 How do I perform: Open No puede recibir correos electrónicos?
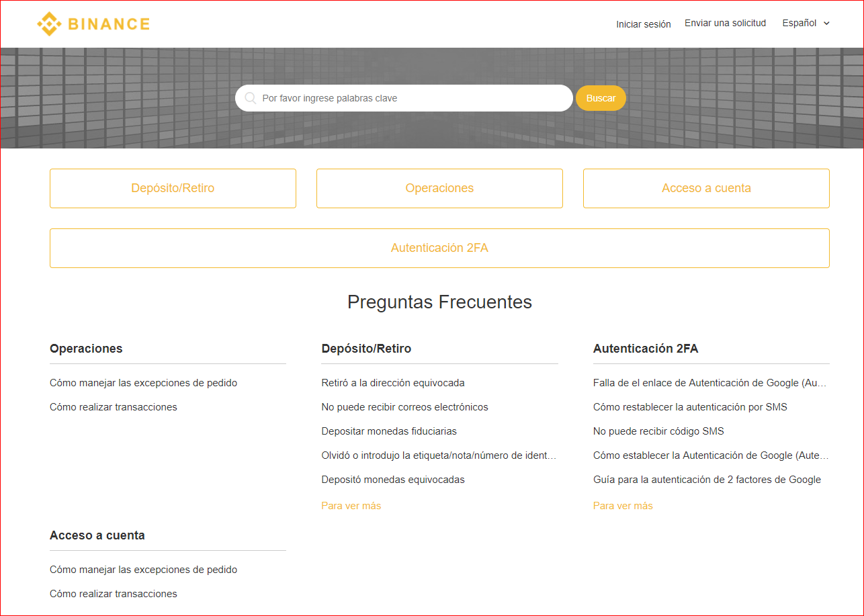click(x=404, y=406)
